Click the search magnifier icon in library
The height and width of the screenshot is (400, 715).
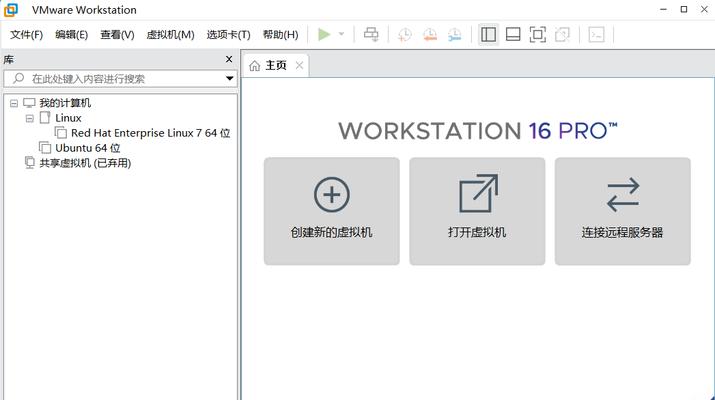tap(18, 78)
